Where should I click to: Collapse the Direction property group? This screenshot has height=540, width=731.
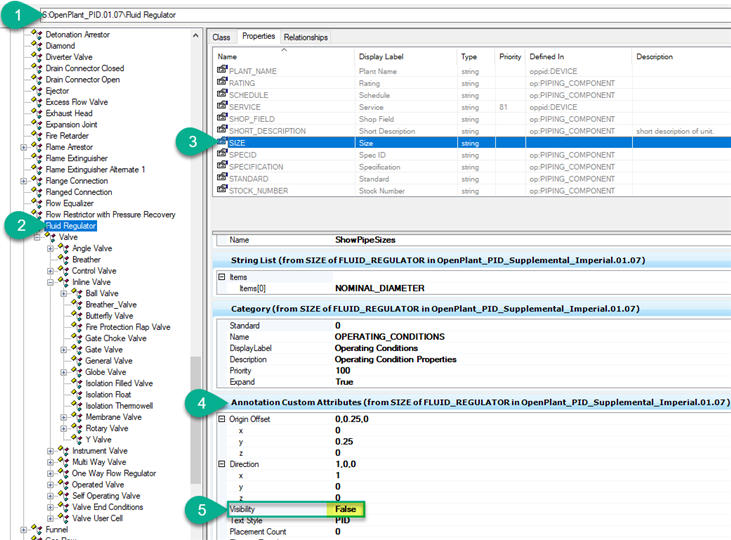coord(222,464)
